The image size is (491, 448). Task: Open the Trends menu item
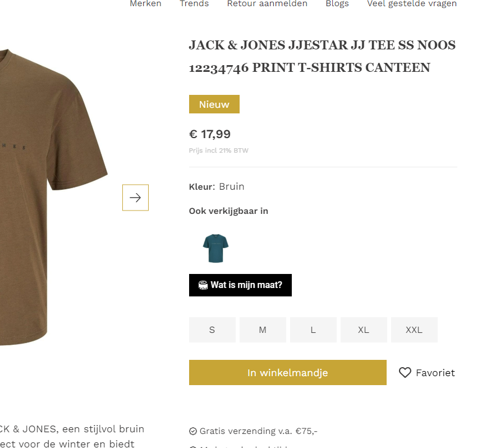click(x=194, y=4)
